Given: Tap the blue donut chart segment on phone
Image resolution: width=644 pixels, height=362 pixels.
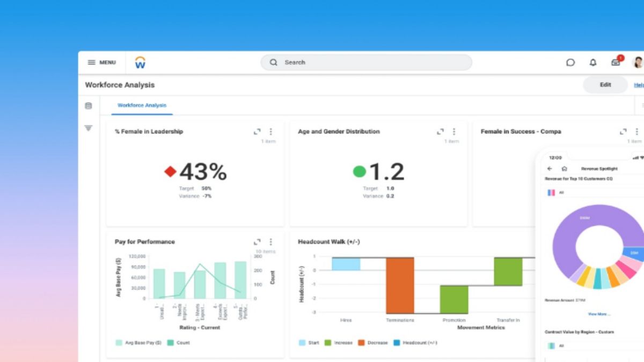Looking at the screenshot, I should tap(634, 253).
